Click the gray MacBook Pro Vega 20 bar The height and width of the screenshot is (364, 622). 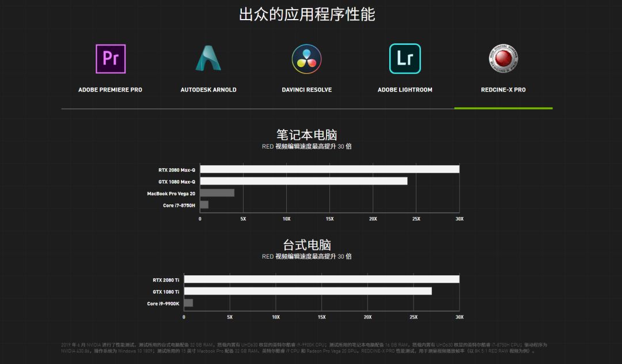(x=217, y=193)
